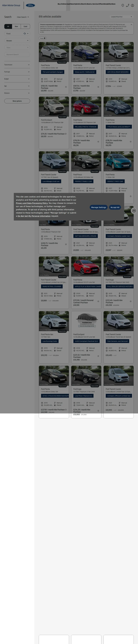Image resolution: width=138 pixels, height=644 pixels.
Task: Filter to New vehicles
Action: click(16, 27)
